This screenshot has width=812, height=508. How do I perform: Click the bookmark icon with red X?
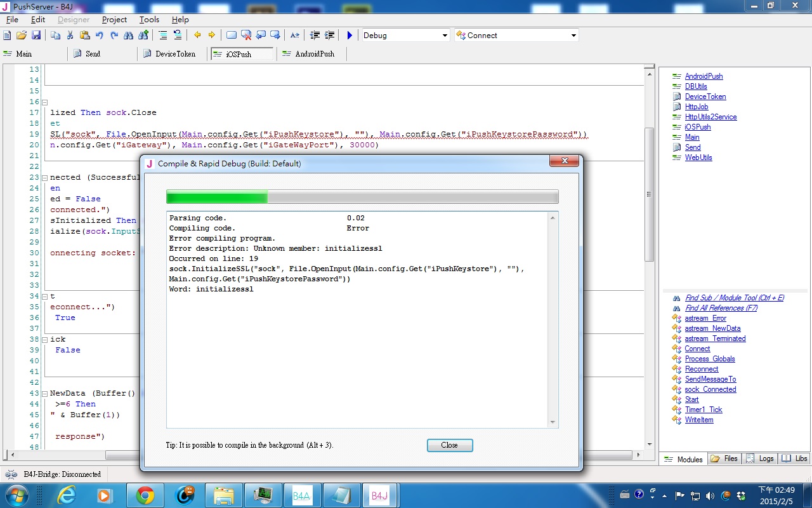246,36
